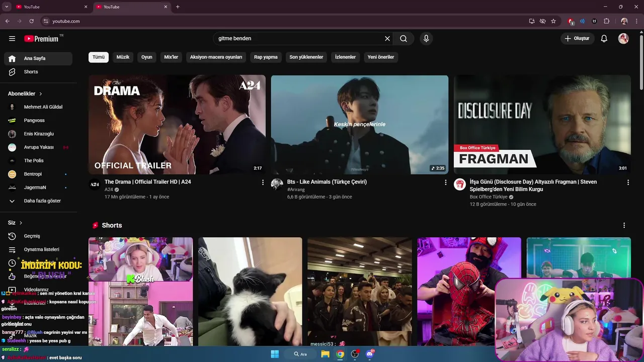Image resolution: width=644 pixels, height=362 pixels.
Task: Open the black cat Shorts thumbnail
Action: point(250,292)
